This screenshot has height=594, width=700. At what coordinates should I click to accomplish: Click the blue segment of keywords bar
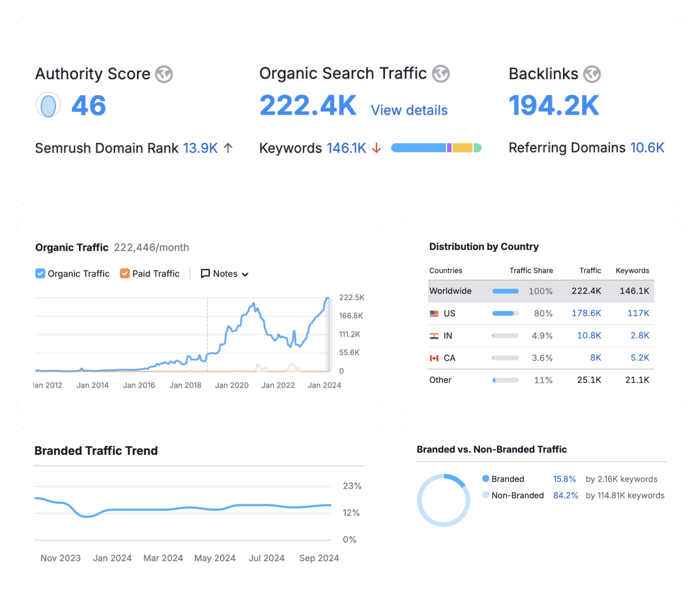click(x=418, y=148)
